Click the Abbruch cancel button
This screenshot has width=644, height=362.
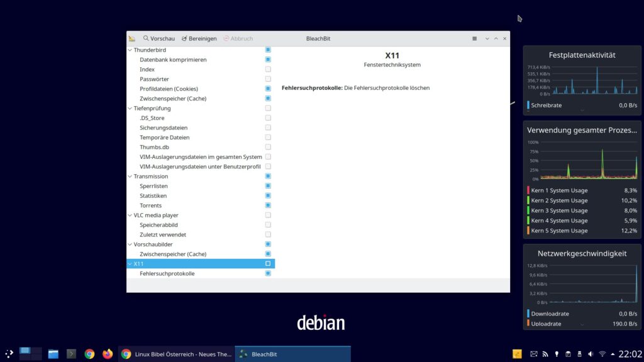238,38
